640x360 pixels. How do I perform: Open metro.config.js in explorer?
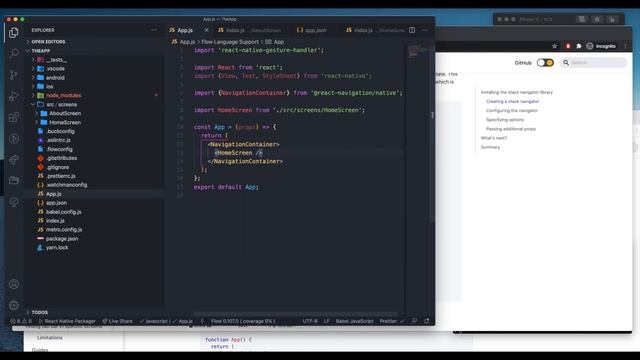coord(64,229)
